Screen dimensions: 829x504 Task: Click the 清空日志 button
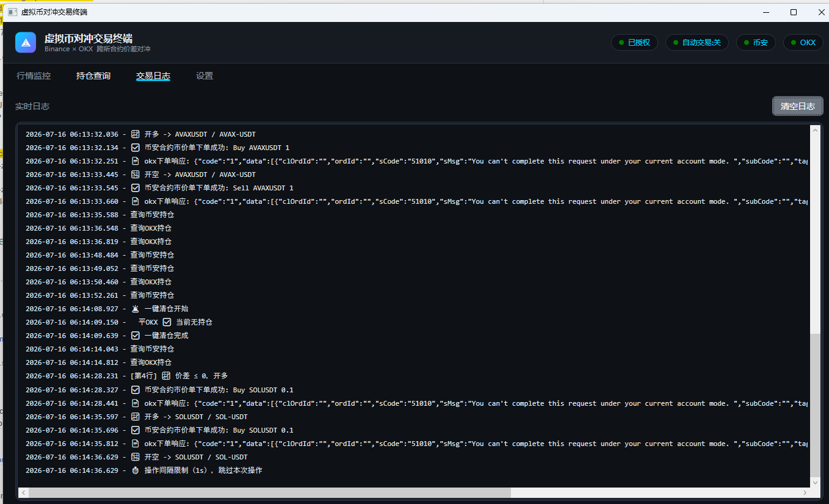tap(798, 106)
